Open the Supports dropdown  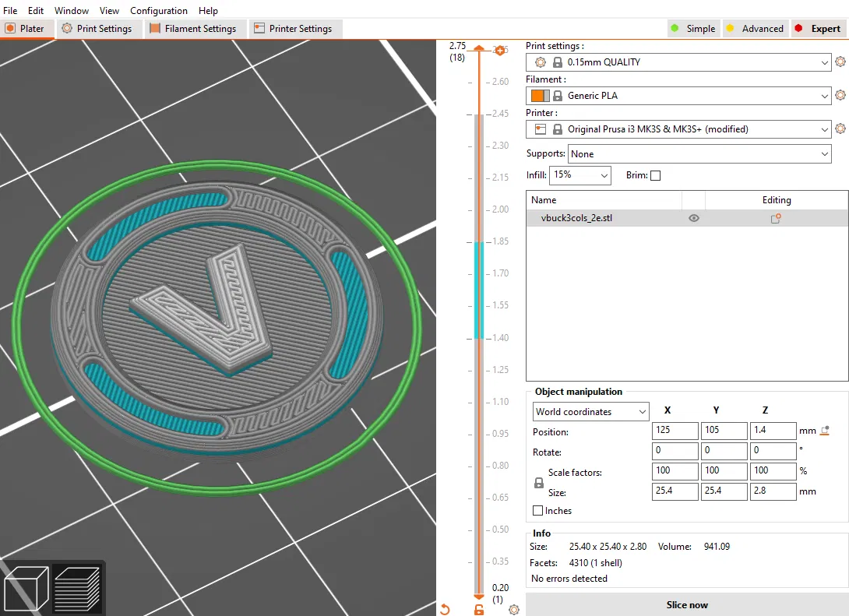[699, 153]
